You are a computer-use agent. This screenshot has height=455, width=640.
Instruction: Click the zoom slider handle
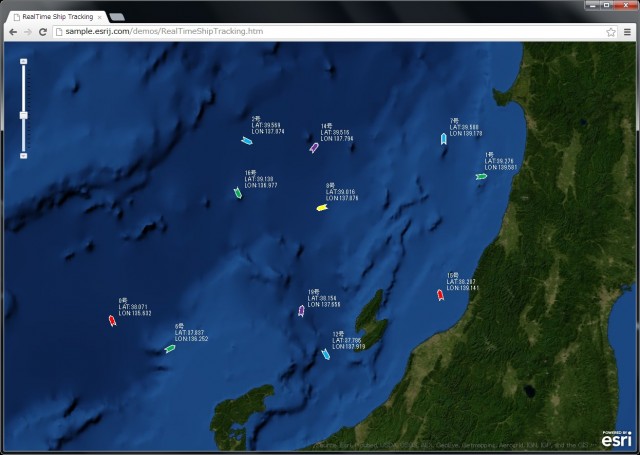coord(23,116)
